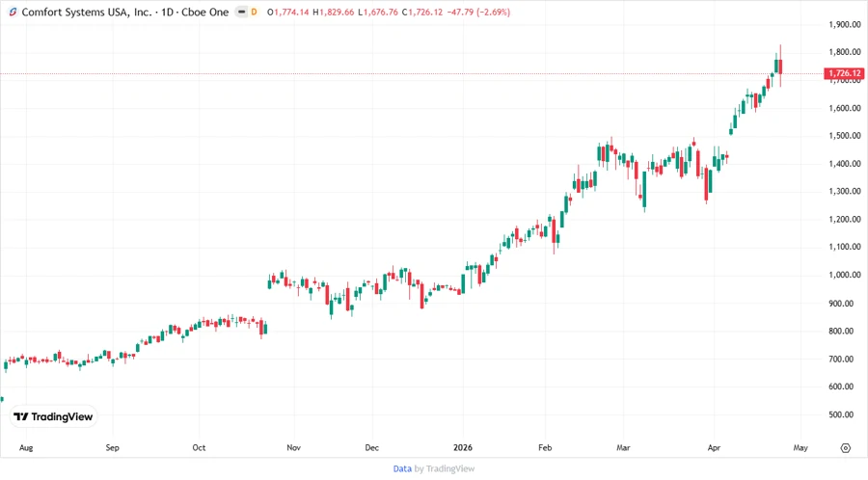Toggle the collapse legend pill button
This screenshot has height=480, width=868.
click(241, 12)
